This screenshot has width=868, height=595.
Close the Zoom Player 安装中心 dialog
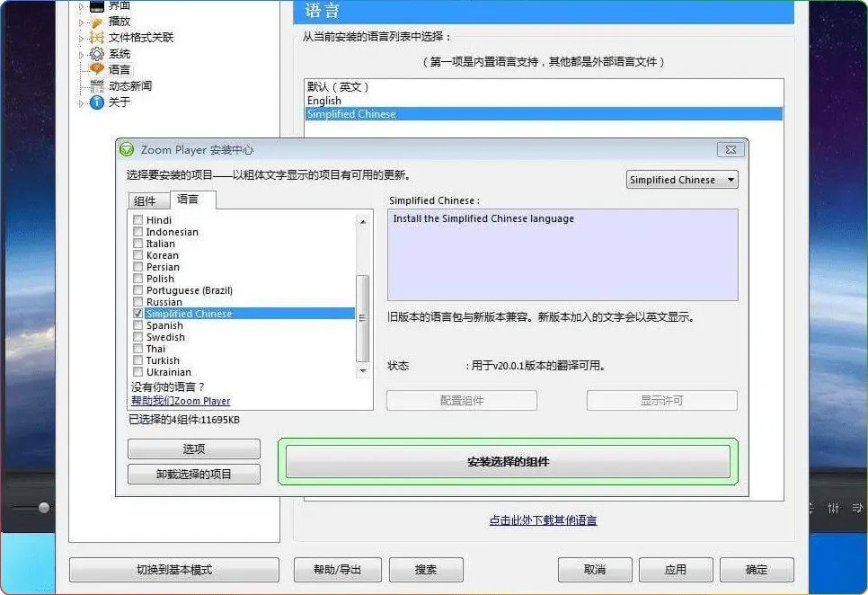[731, 149]
